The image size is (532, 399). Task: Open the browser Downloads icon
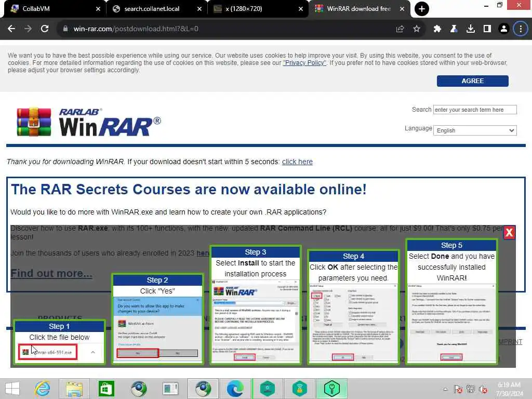(470, 29)
